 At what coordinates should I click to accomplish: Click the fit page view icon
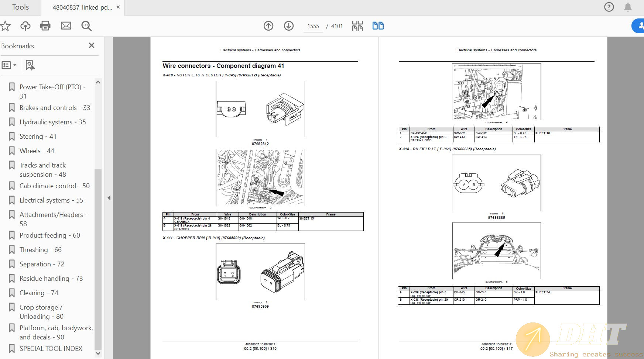(x=357, y=26)
